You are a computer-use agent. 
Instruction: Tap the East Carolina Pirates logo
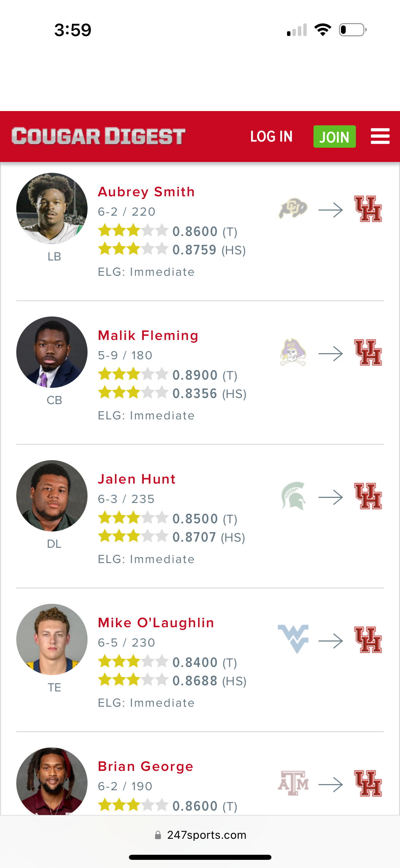[x=293, y=352]
